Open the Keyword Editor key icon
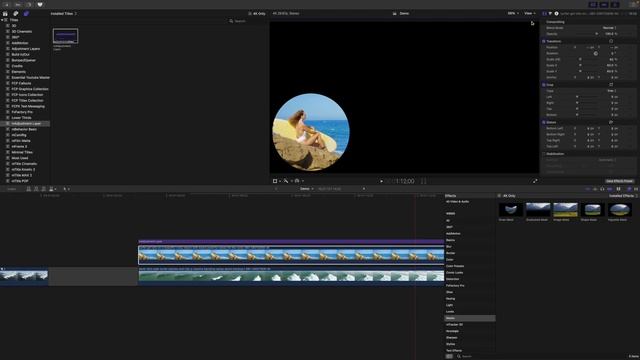 click(x=18, y=4)
